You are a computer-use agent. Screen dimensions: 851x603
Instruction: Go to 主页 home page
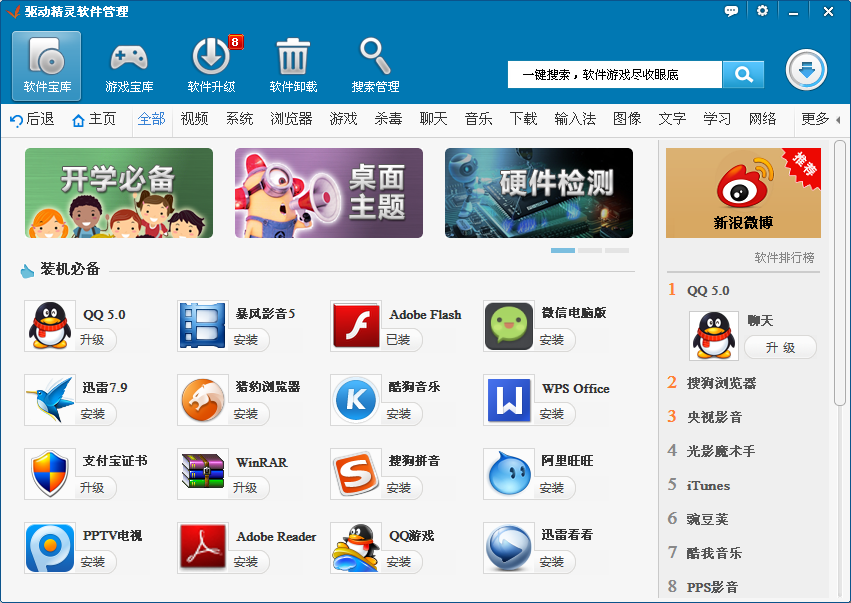[94, 119]
